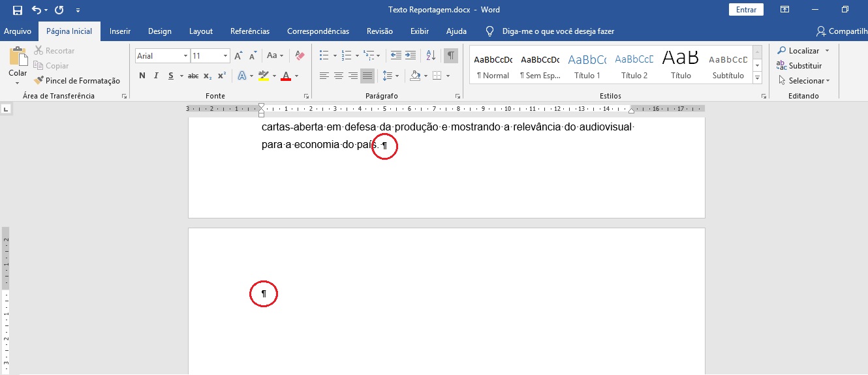Select the Título 1 style
The width and height of the screenshot is (868, 375).
click(587, 65)
